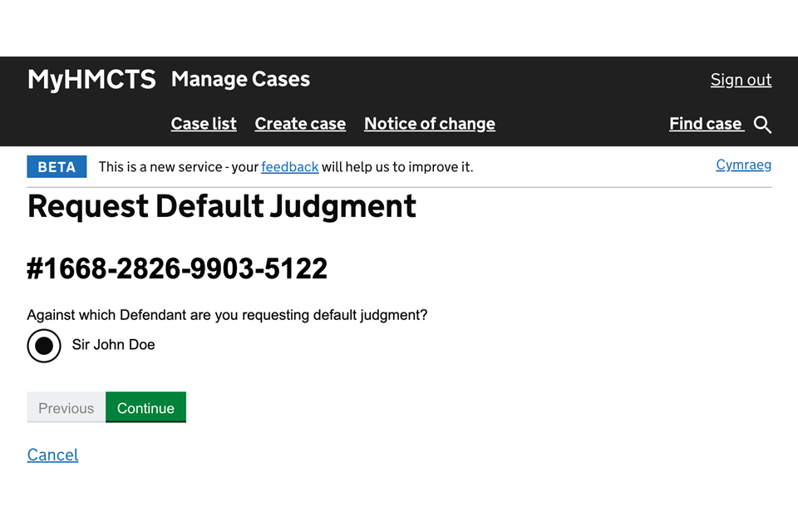
Task: Switch language to Cymraeg
Action: click(x=743, y=165)
